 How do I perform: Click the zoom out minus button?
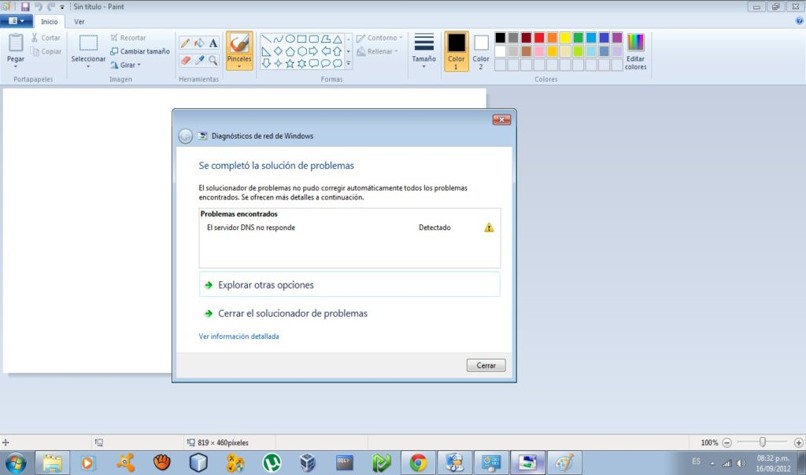[727, 443]
